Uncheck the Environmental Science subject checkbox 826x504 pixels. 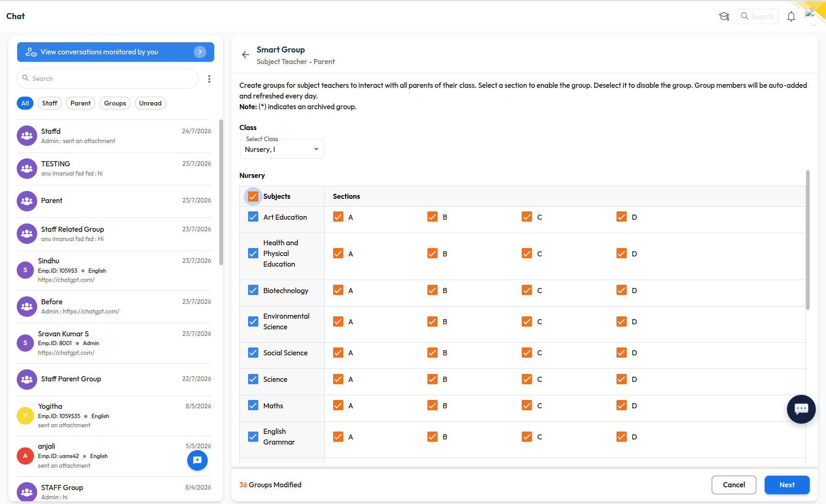pyautogui.click(x=253, y=321)
